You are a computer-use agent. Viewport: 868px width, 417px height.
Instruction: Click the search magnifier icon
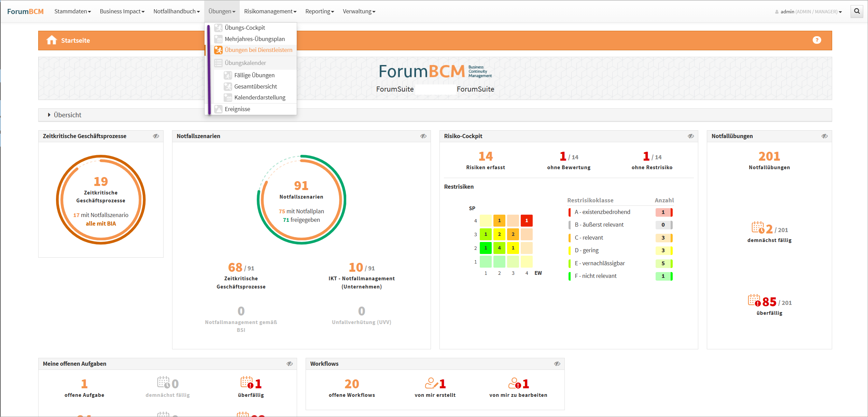coord(857,11)
